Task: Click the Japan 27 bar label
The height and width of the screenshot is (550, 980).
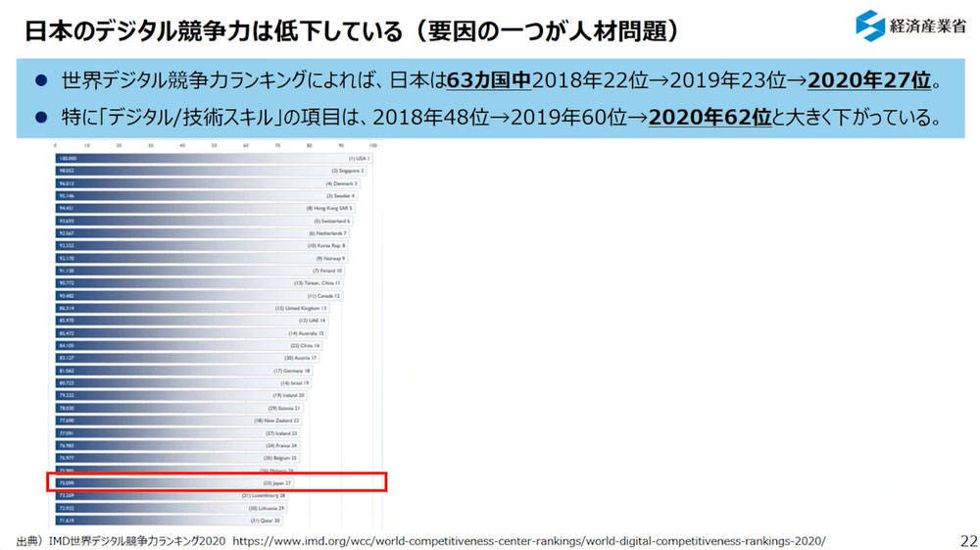Action: [277, 483]
